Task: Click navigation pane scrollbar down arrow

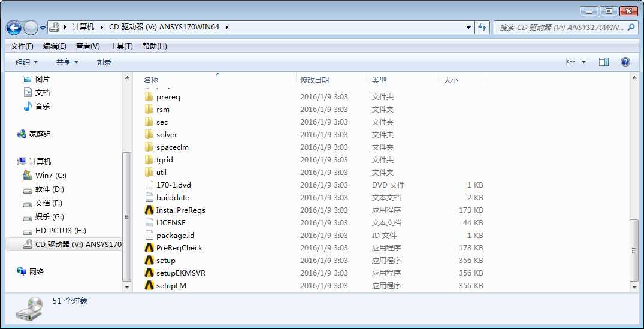Action: (x=127, y=287)
